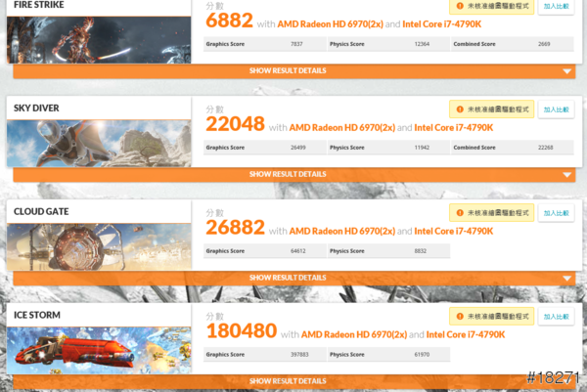Open SHOW RESULT DETAILS under Cloud Gate
Image resolution: width=587 pixels, height=392 pixels.
(x=293, y=278)
